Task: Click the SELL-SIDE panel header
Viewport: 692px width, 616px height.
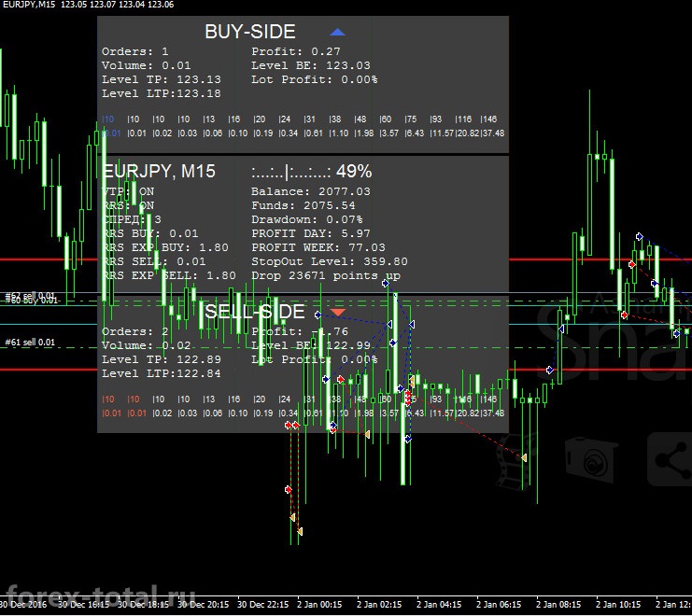Action: [x=255, y=312]
